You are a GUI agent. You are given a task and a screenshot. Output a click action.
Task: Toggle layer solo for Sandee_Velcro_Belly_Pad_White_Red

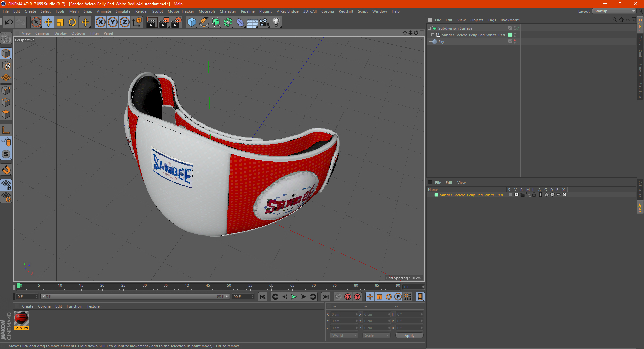[510, 195]
